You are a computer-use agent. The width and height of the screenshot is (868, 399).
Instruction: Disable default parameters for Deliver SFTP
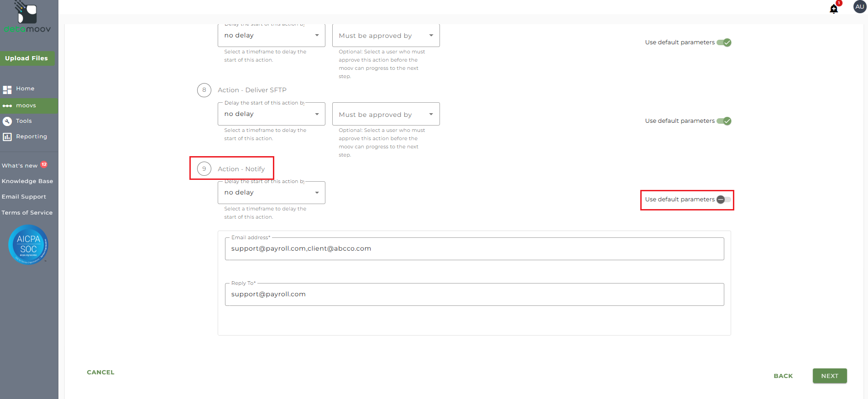[724, 121]
